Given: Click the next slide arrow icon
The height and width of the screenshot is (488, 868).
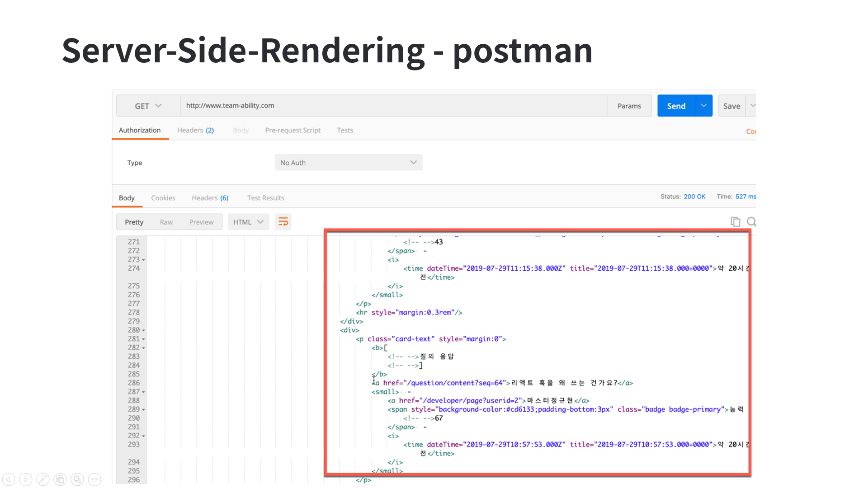Looking at the screenshot, I should click(26, 479).
